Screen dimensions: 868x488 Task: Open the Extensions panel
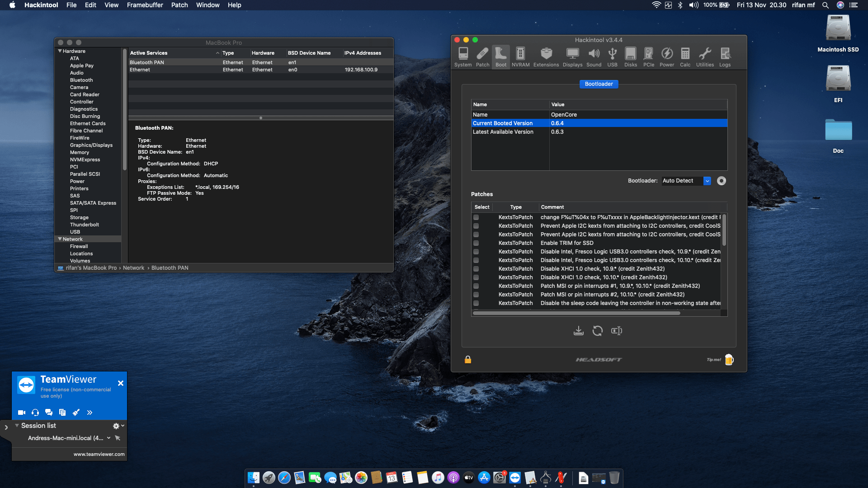546,56
